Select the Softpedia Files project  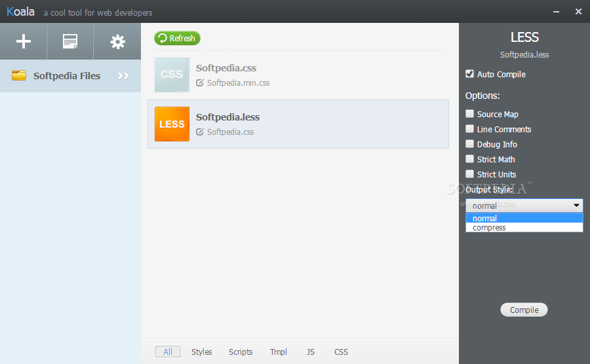(70, 76)
